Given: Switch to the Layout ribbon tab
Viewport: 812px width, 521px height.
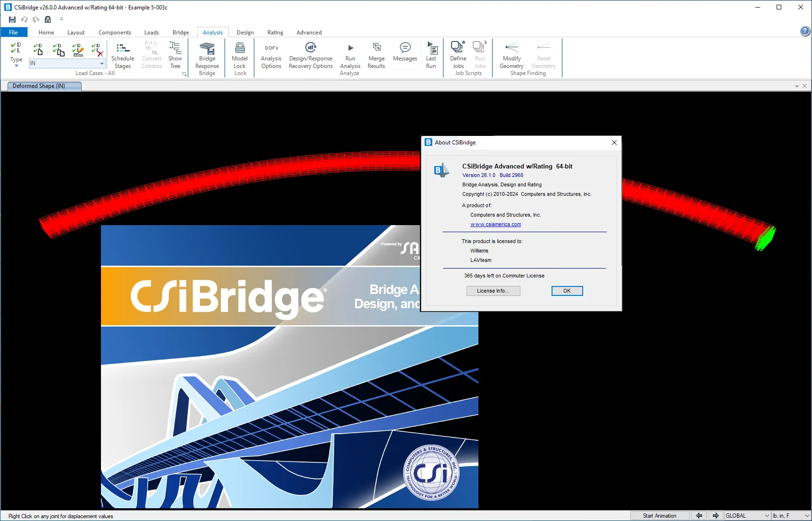Looking at the screenshot, I should [76, 32].
